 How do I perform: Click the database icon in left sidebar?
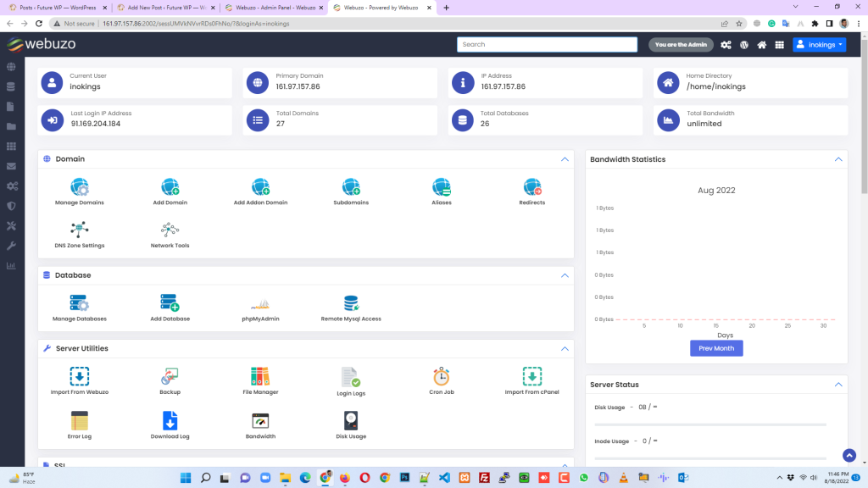point(11,87)
